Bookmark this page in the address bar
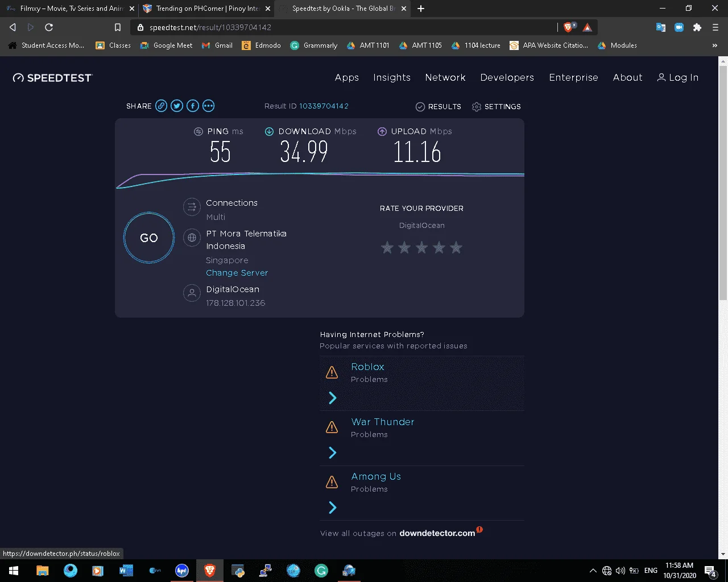Viewport: 728px width, 582px height. coord(118,27)
